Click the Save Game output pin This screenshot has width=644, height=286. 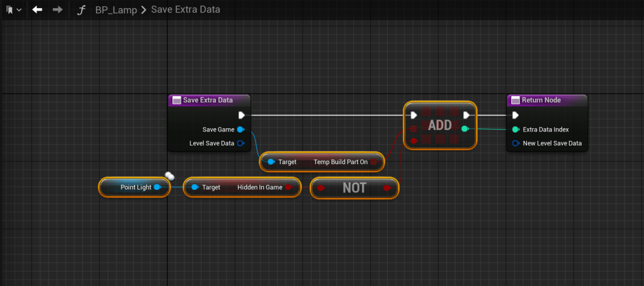[x=240, y=129]
